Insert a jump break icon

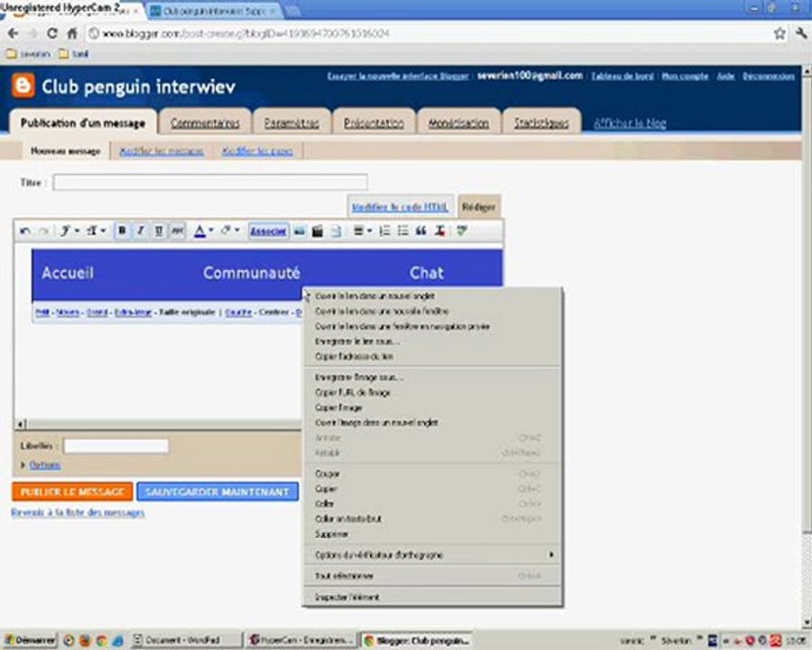[336, 231]
